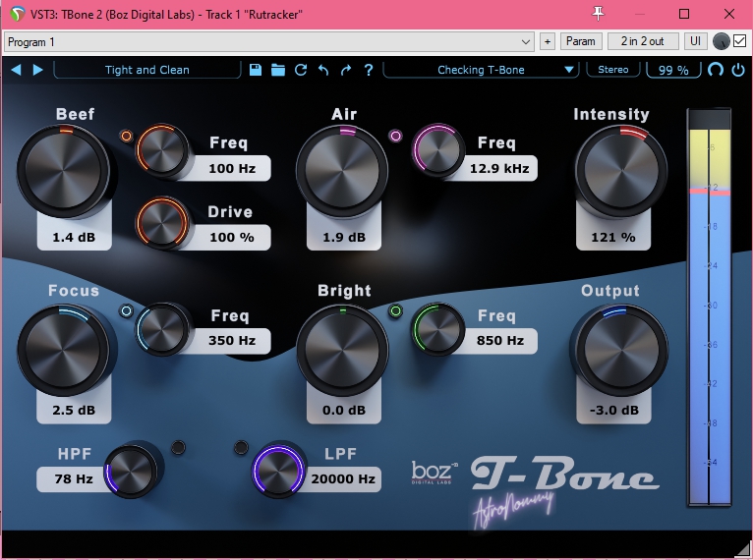This screenshot has width=753, height=560.
Task: Toggle the Air band enable LED
Action: coord(396,136)
